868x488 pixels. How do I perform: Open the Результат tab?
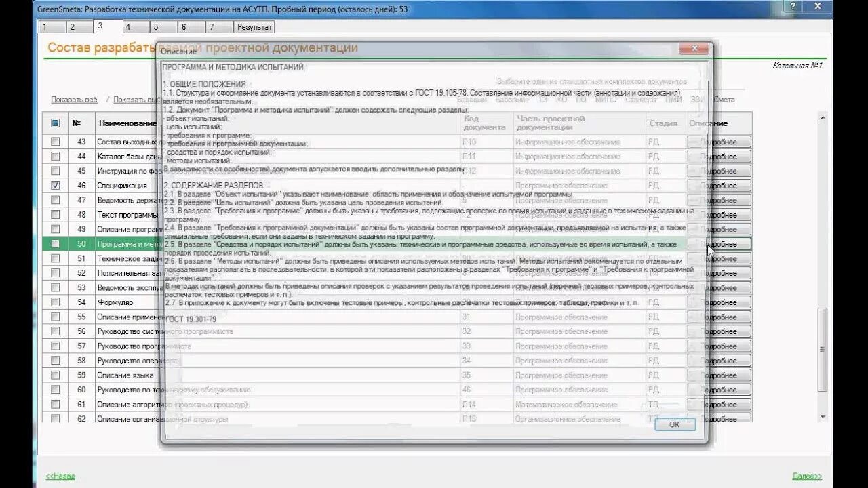pyautogui.click(x=254, y=27)
